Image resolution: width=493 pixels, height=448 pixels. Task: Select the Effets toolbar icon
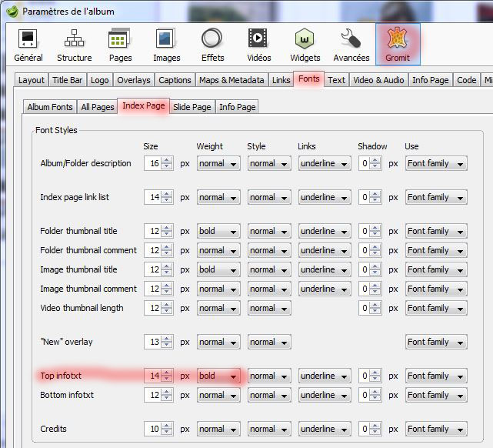[212, 45]
